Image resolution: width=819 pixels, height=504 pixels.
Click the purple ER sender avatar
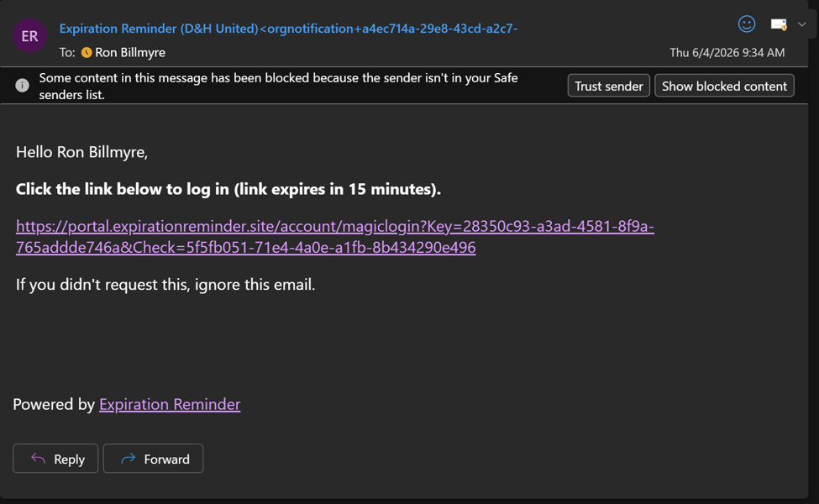pyautogui.click(x=29, y=35)
